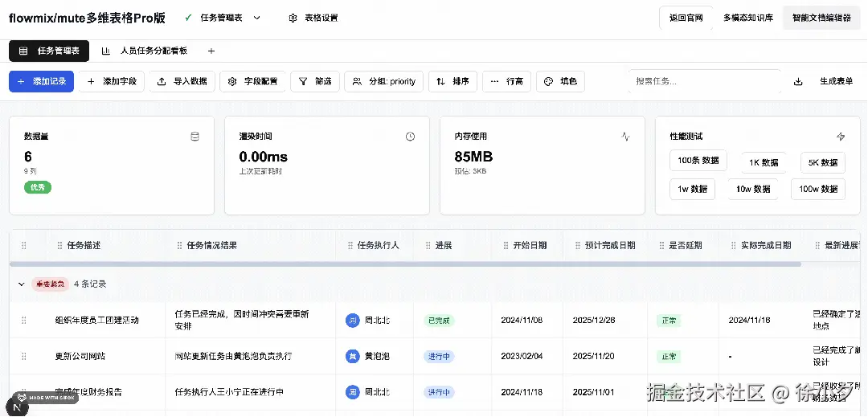Click the people icon on 分组: priority
Screen dimensions: 868x417
tap(357, 82)
